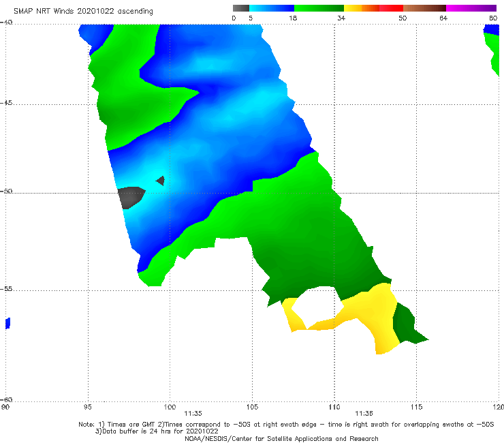Click the large dark gray low-wind patch
Screen dimensions: 504x443
point(130,196)
